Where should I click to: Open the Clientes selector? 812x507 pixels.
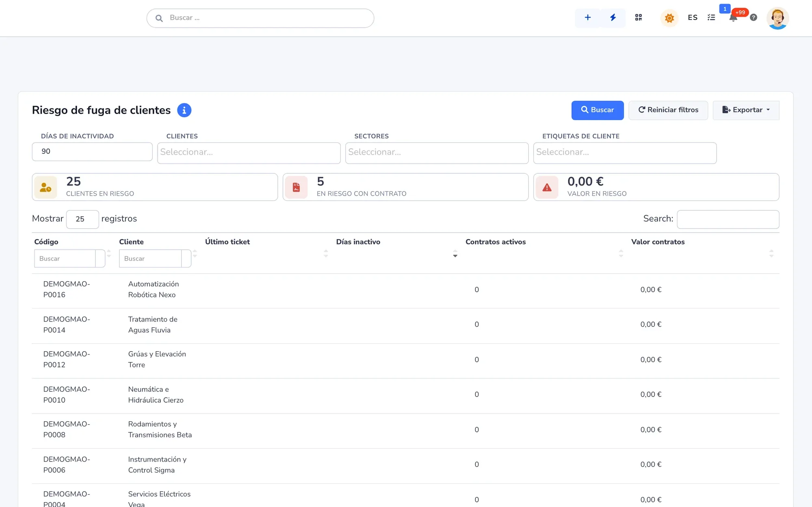point(249,153)
